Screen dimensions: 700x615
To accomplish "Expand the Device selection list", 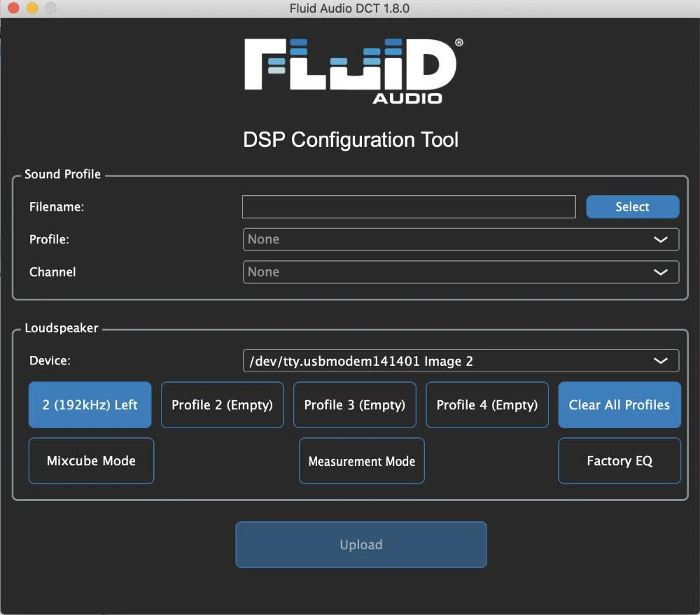I will tap(461, 360).
